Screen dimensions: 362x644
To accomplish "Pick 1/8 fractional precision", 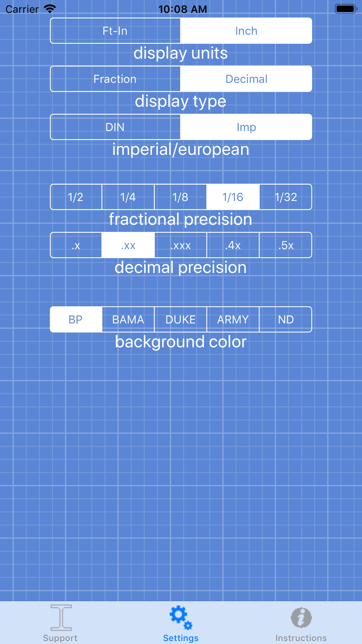I will tap(180, 197).
